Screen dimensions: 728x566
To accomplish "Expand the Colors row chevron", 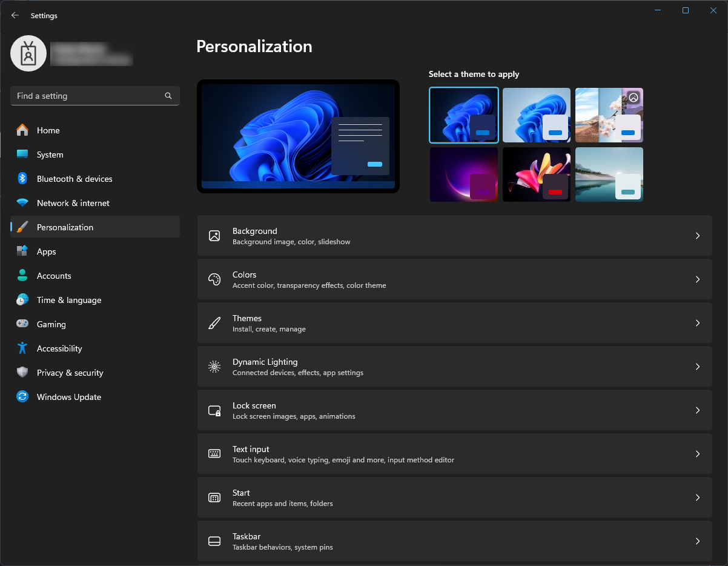I will pos(697,279).
